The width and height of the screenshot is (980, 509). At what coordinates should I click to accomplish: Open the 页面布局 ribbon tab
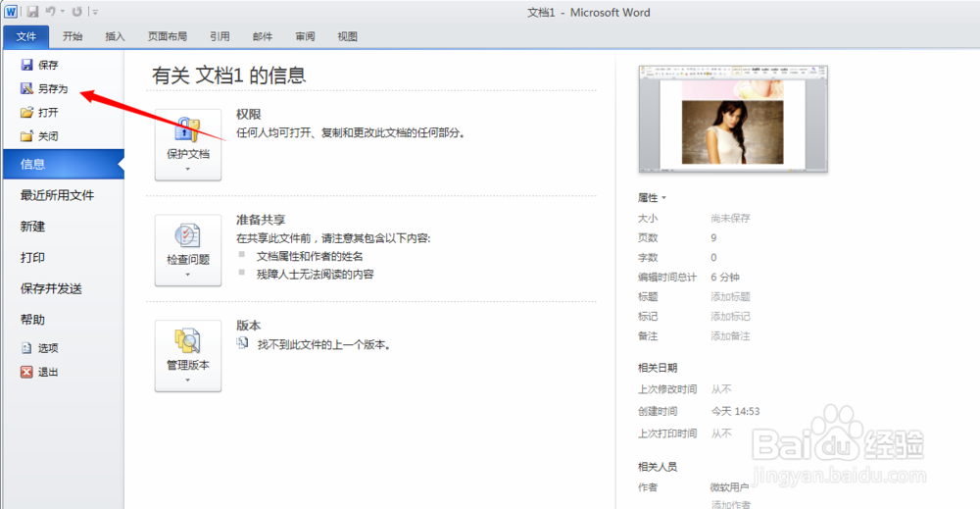(168, 36)
